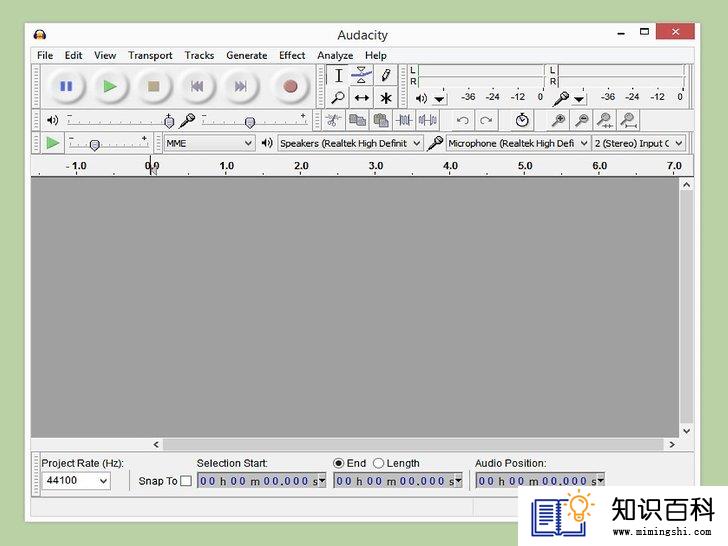Click the mixer toolbar microphone icon
The height and width of the screenshot is (546, 728).
187,120
